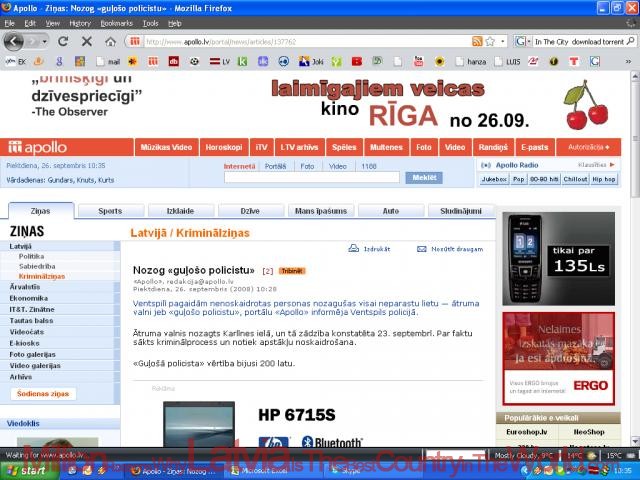Click the Meklēt search button
Image resolution: width=640 pixels, height=480 pixels.
(x=423, y=178)
